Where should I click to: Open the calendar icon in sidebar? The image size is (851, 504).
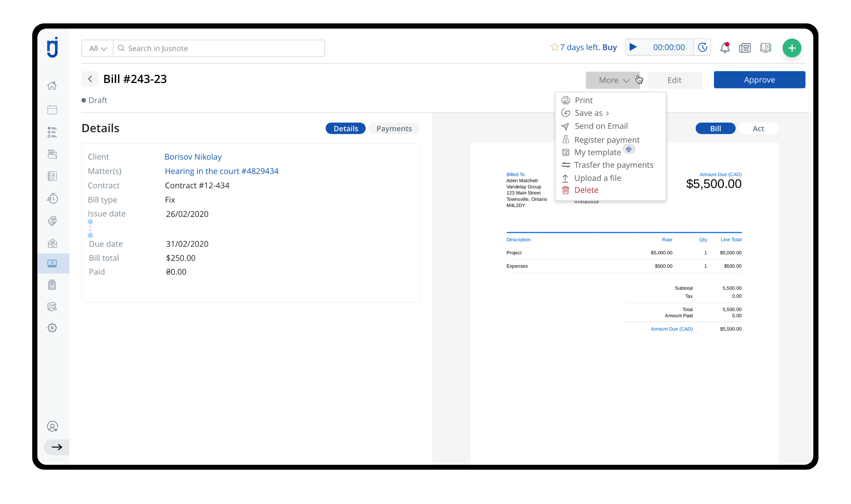pyautogui.click(x=52, y=109)
